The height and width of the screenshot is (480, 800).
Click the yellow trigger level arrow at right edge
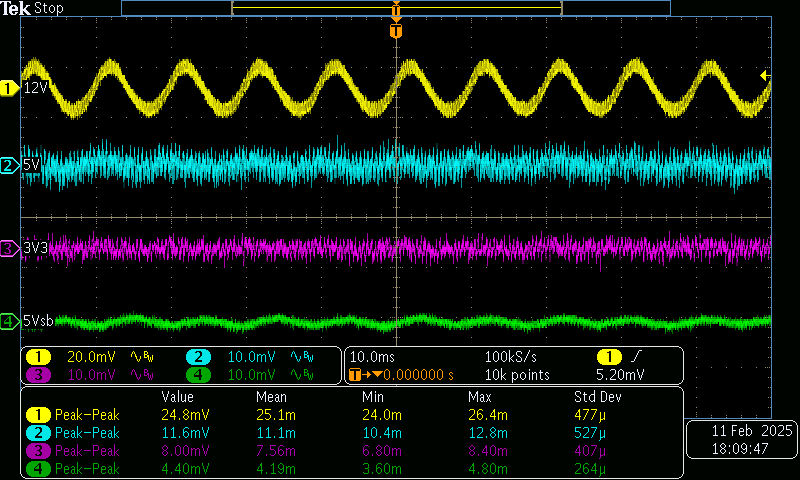click(x=765, y=76)
